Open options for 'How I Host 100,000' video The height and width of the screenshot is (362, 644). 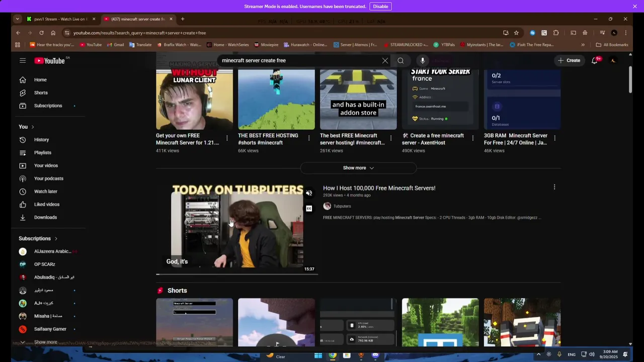click(x=554, y=187)
